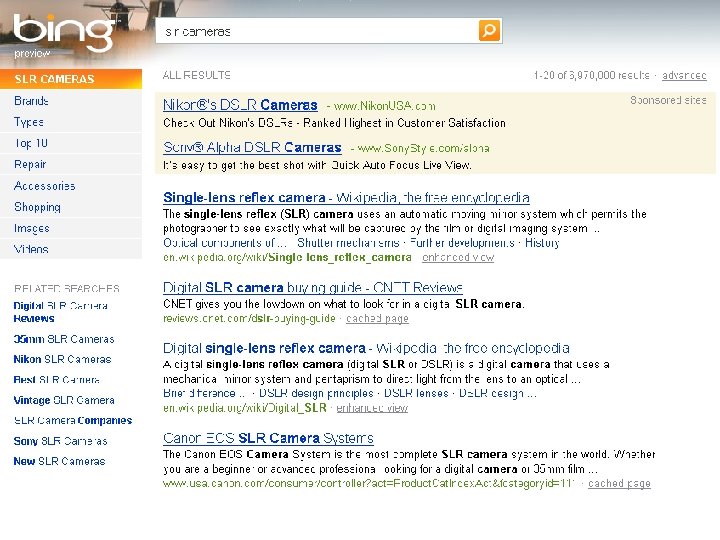Search related Digital SLR Camera Reviews
This screenshot has width=720, height=540.
click(x=61, y=312)
